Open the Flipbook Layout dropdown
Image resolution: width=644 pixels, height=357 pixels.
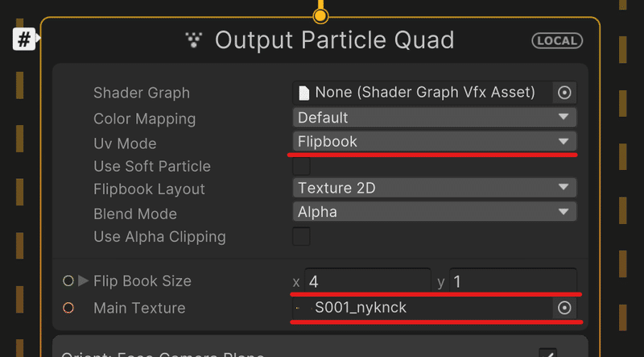(434, 189)
